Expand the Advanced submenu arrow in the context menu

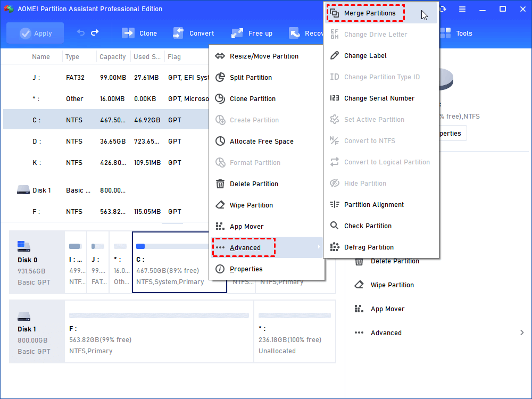(319, 247)
